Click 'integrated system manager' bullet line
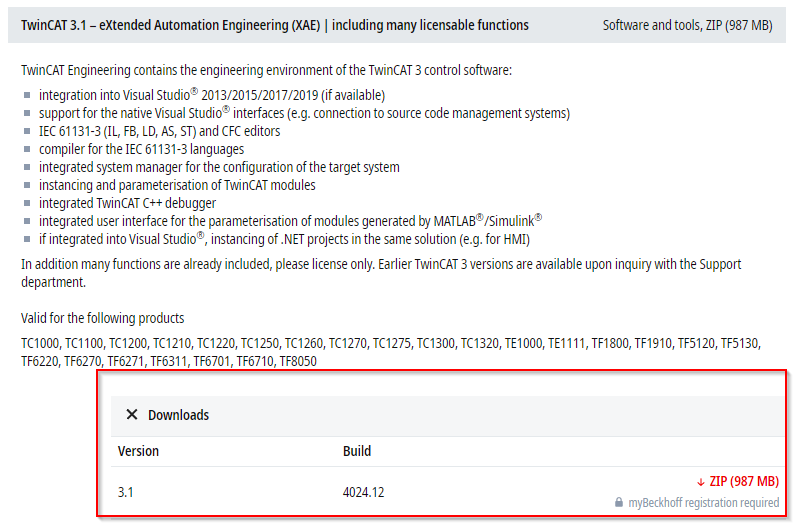The image size is (797, 525). tap(219, 167)
